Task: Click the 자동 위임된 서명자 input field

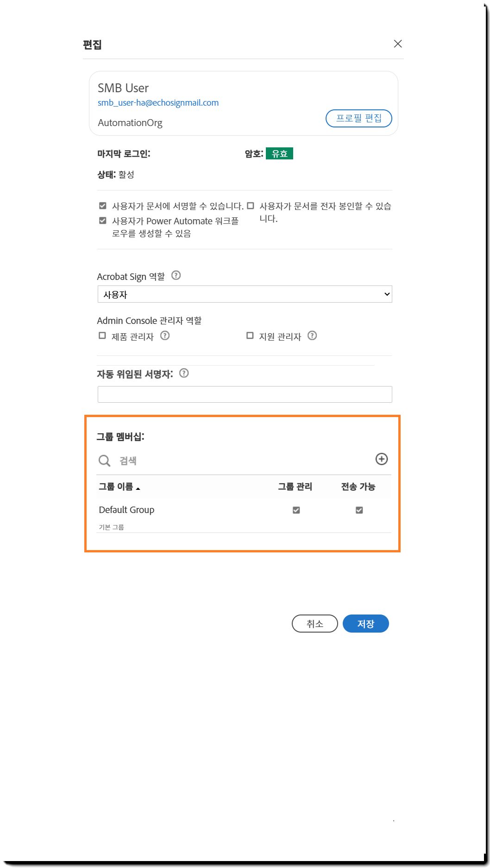Action: tap(245, 394)
